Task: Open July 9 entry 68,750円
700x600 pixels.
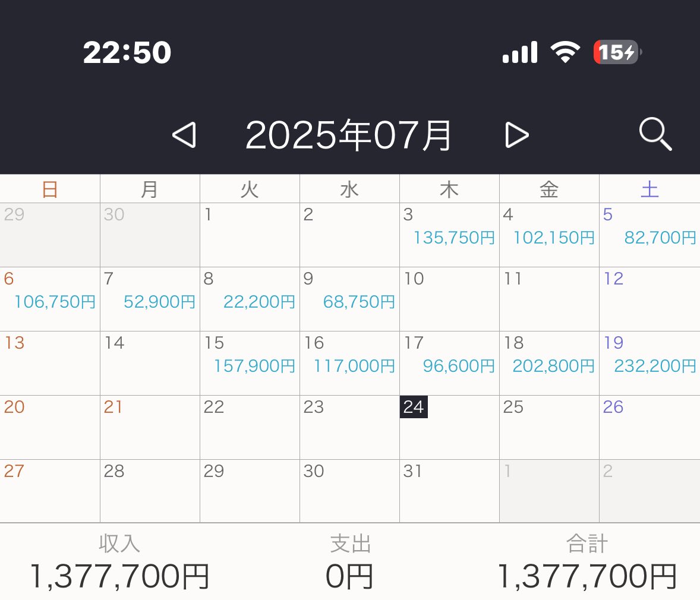Action: click(x=349, y=299)
